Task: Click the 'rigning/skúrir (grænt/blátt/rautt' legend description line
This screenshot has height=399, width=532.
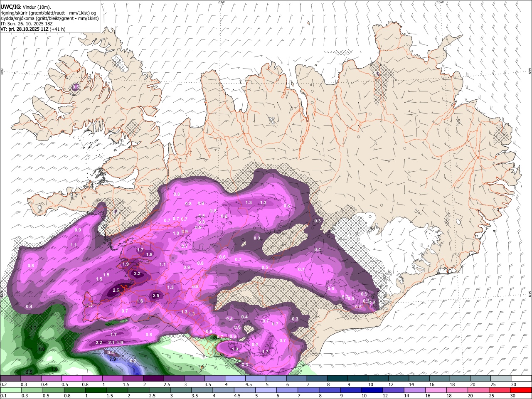Action: click(x=48, y=13)
